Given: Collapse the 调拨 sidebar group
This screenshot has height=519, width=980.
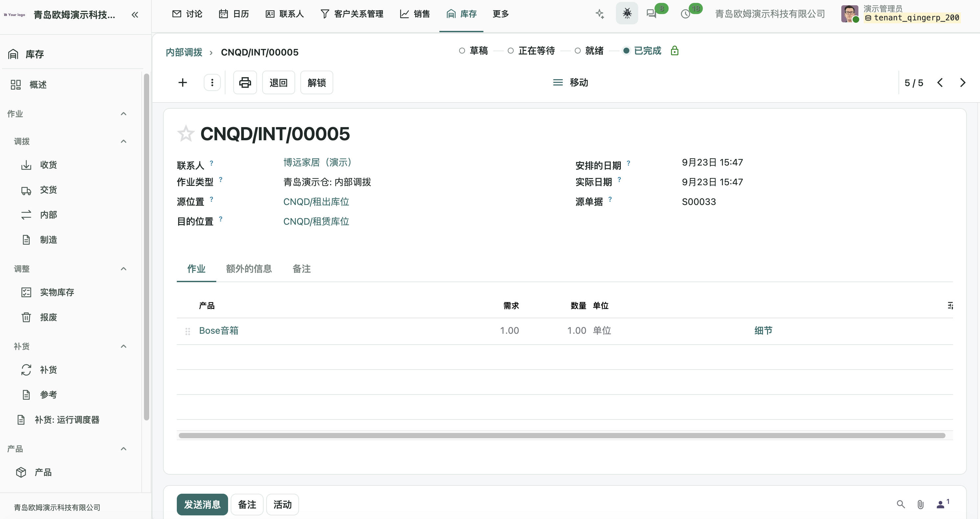Looking at the screenshot, I should [x=123, y=142].
